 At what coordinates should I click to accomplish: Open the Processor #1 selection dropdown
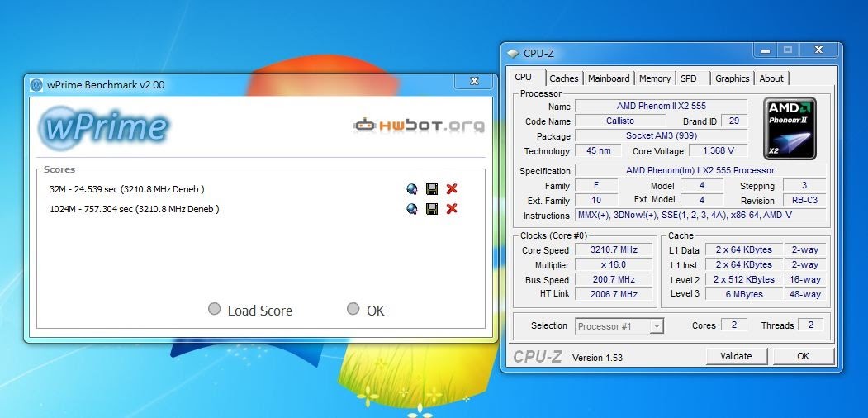619,326
